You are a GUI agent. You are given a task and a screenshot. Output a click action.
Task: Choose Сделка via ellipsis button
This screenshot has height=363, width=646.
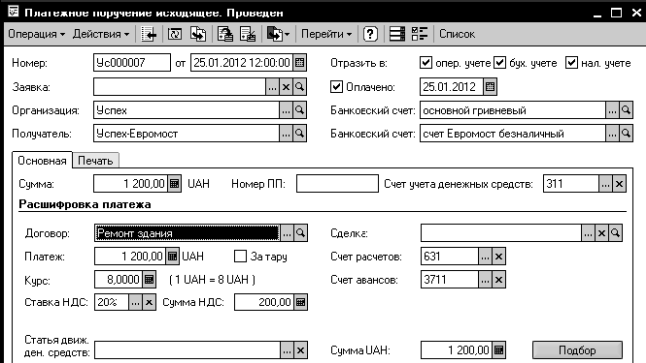588,233
